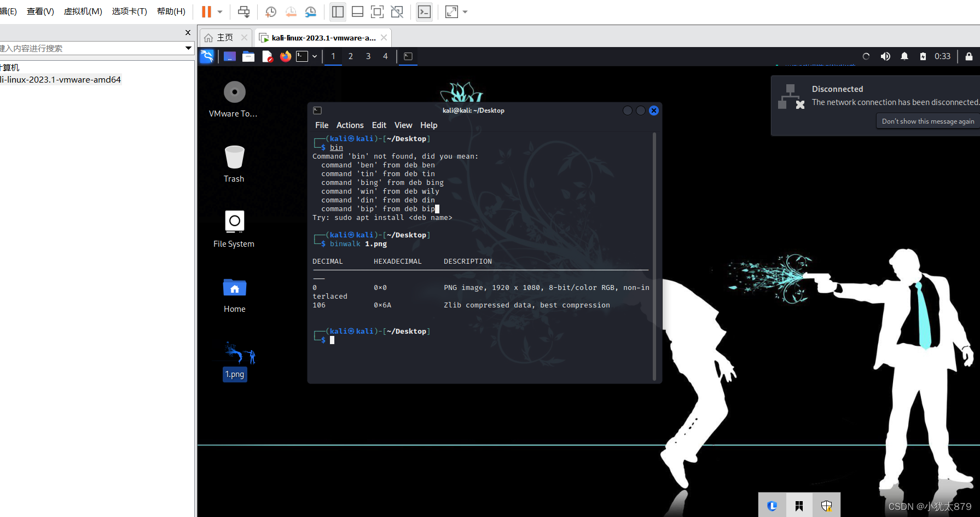
Task: Toggle the library sidebar panel
Action: coord(338,11)
